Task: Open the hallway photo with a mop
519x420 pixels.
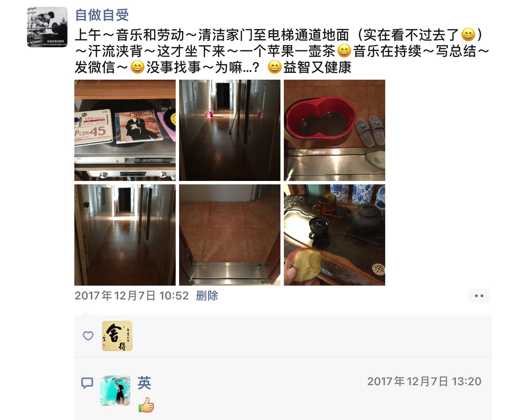Action: pos(230,130)
